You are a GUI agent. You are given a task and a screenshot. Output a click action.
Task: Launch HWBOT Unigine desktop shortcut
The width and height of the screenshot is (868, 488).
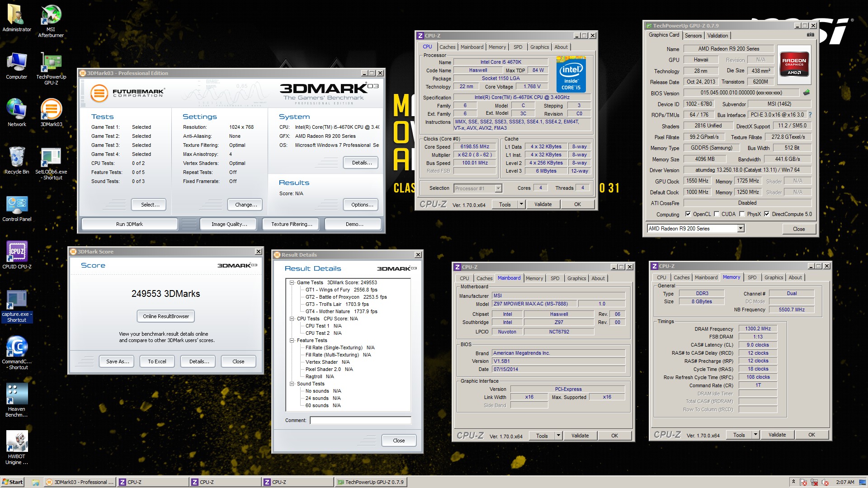click(x=17, y=448)
